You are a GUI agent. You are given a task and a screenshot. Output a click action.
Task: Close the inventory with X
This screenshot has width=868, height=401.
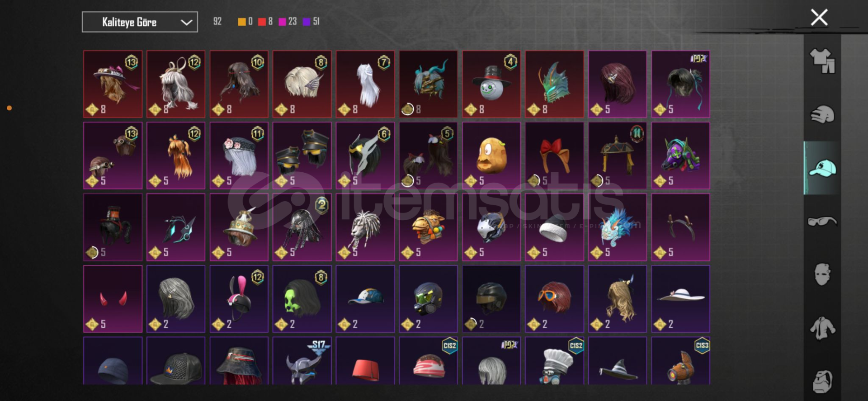pos(819,18)
